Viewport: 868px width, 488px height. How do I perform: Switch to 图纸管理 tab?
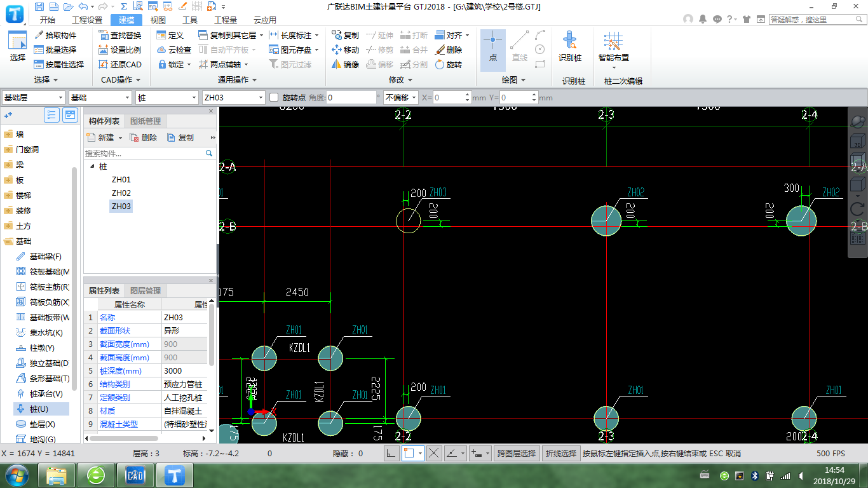[x=146, y=121]
